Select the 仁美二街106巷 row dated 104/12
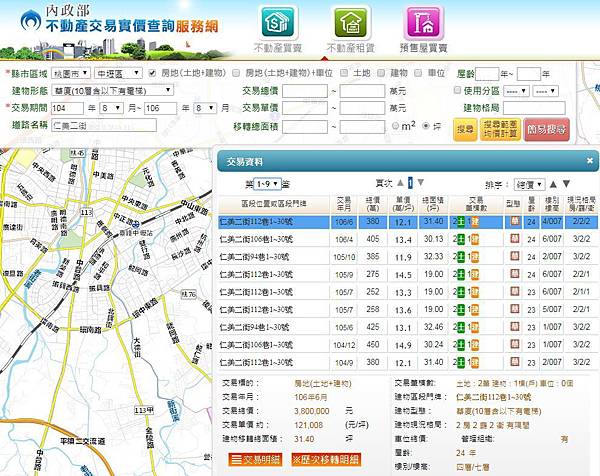Viewport: 600px width, 476px height. [x=408, y=345]
